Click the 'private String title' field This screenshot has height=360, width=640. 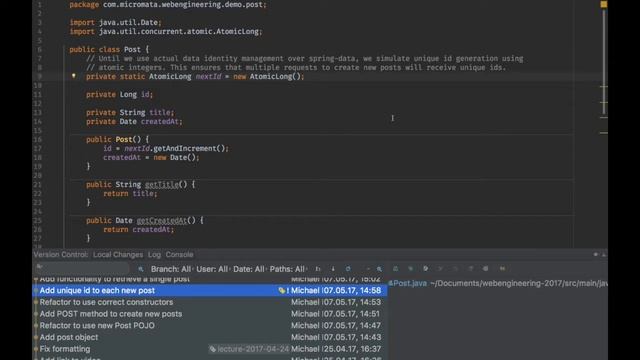click(x=130, y=112)
